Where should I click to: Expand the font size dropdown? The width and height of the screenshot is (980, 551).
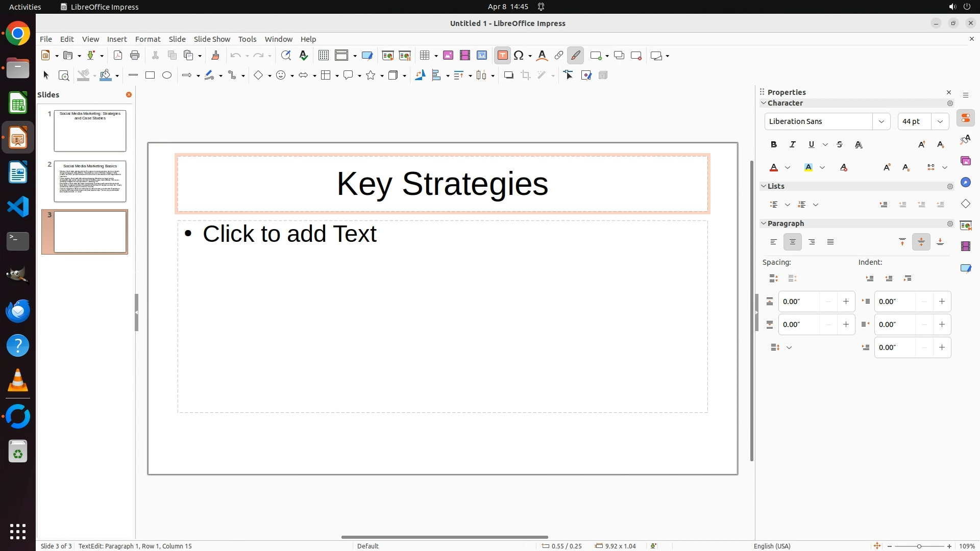coord(940,121)
